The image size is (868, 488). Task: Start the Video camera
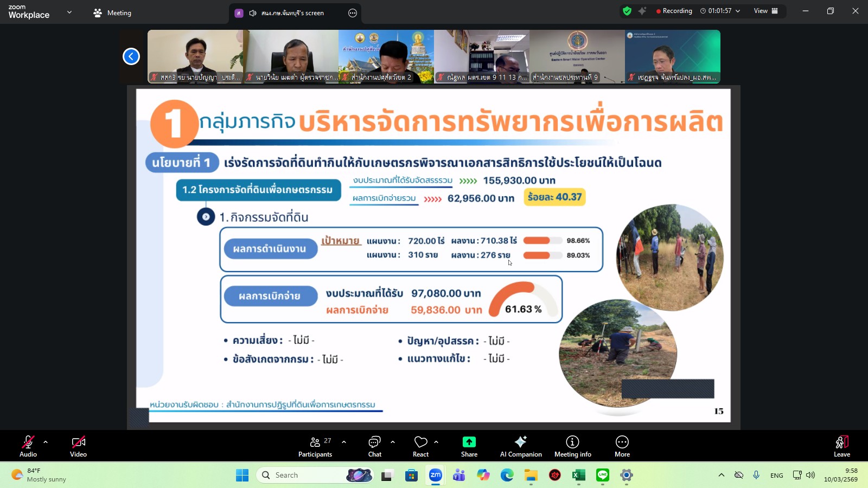pyautogui.click(x=78, y=442)
